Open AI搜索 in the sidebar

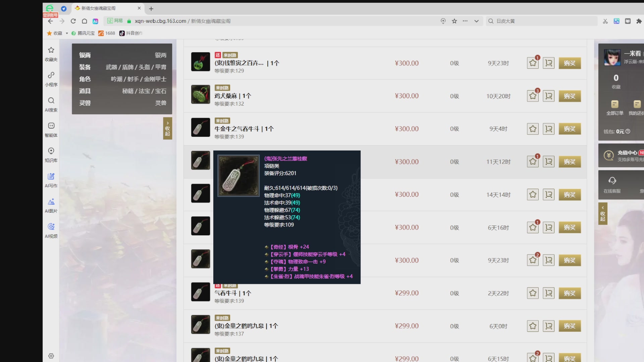51,104
